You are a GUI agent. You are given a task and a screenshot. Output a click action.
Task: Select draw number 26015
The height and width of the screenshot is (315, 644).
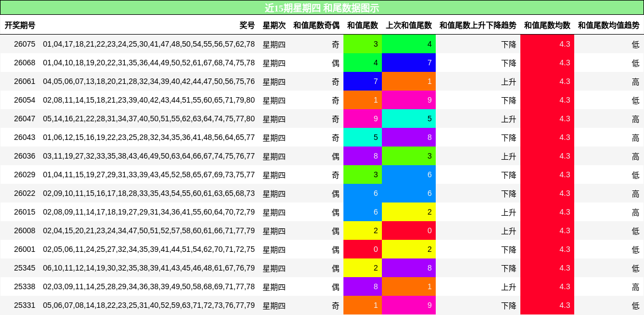(25, 212)
